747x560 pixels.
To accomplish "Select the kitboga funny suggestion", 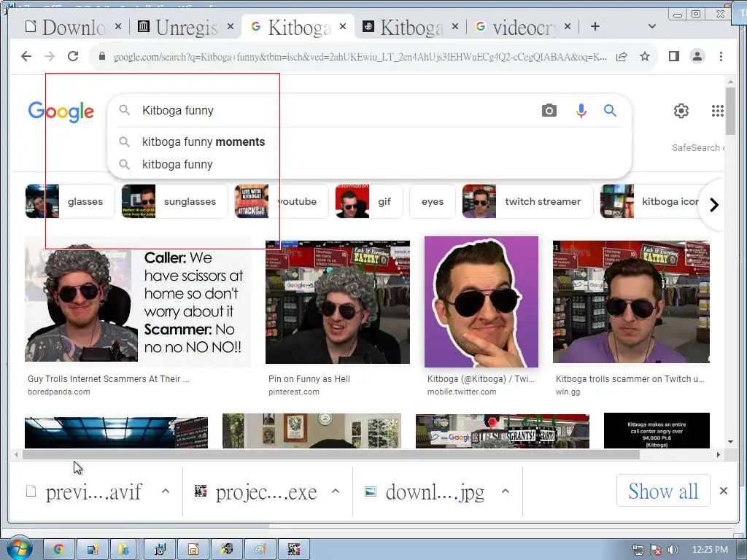I will click(x=177, y=164).
